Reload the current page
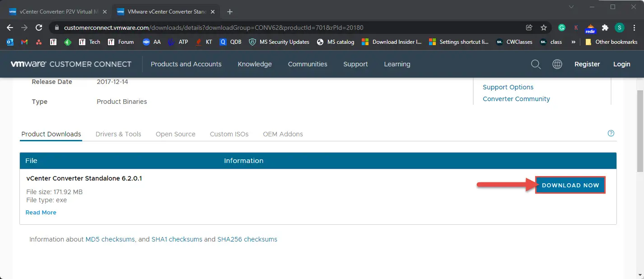 39,28
